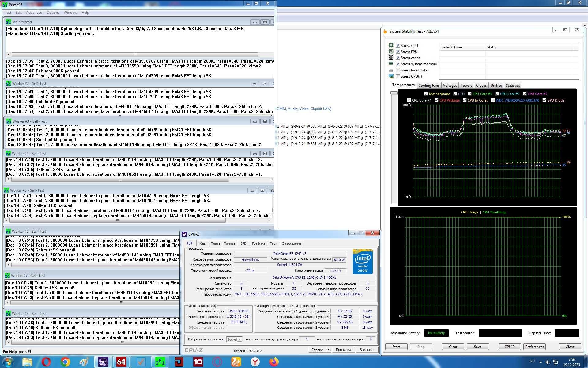
Task: Open the Test menu in Prime95
Action: [x=8, y=13]
